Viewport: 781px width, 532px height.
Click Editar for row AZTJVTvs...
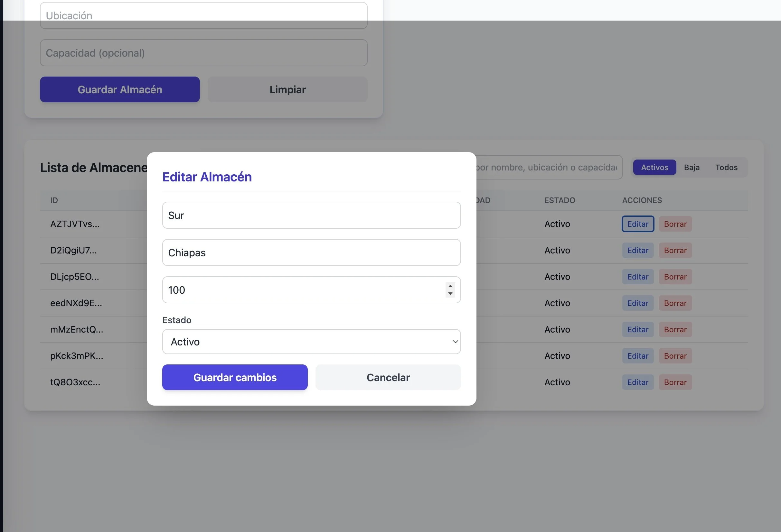pyautogui.click(x=637, y=224)
